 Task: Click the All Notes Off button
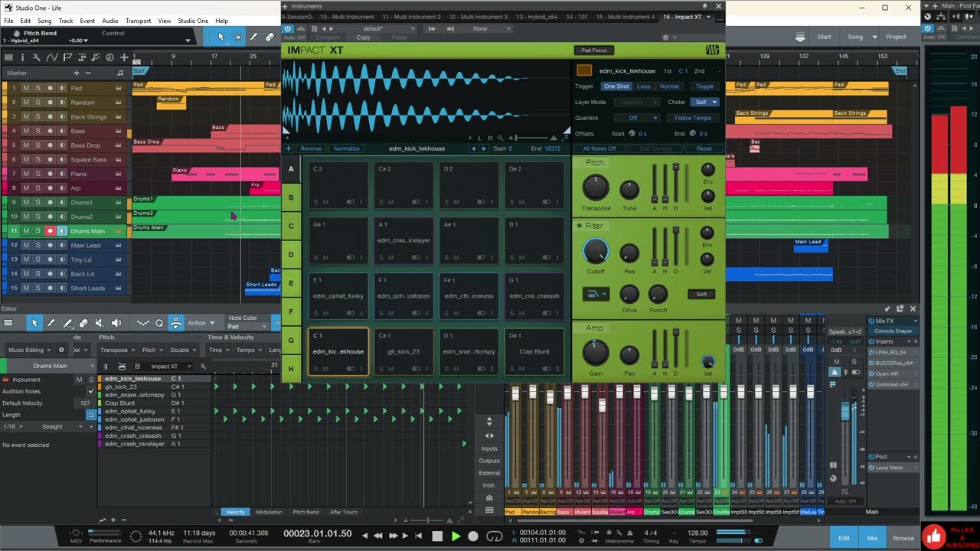(x=599, y=148)
